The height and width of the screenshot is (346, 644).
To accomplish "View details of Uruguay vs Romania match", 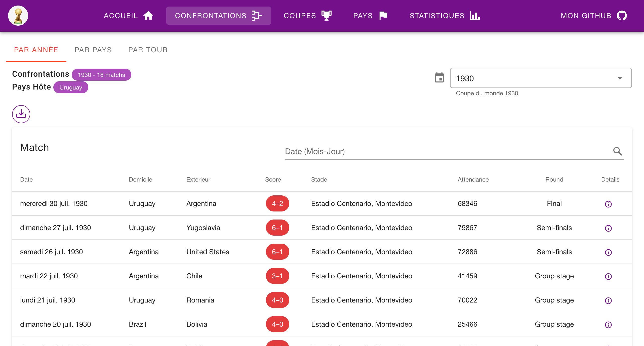I will [608, 300].
